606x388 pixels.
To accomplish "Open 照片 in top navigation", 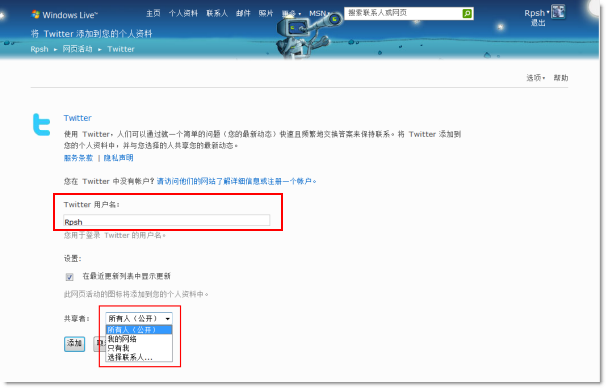I will tap(266, 14).
